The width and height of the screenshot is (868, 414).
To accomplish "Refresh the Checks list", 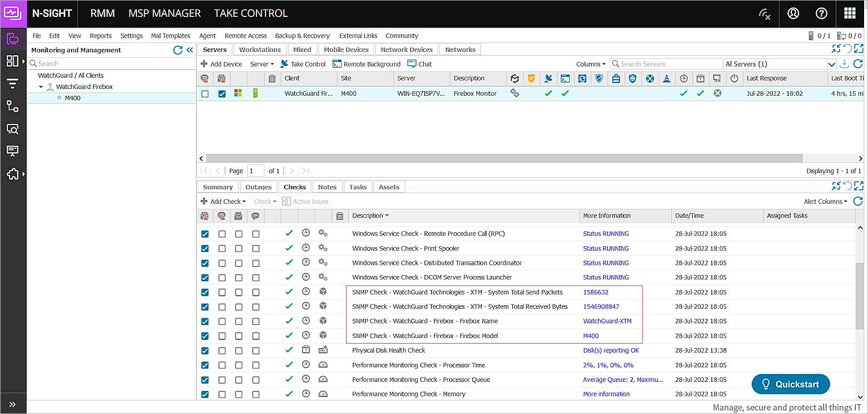I will [x=858, y=201].
